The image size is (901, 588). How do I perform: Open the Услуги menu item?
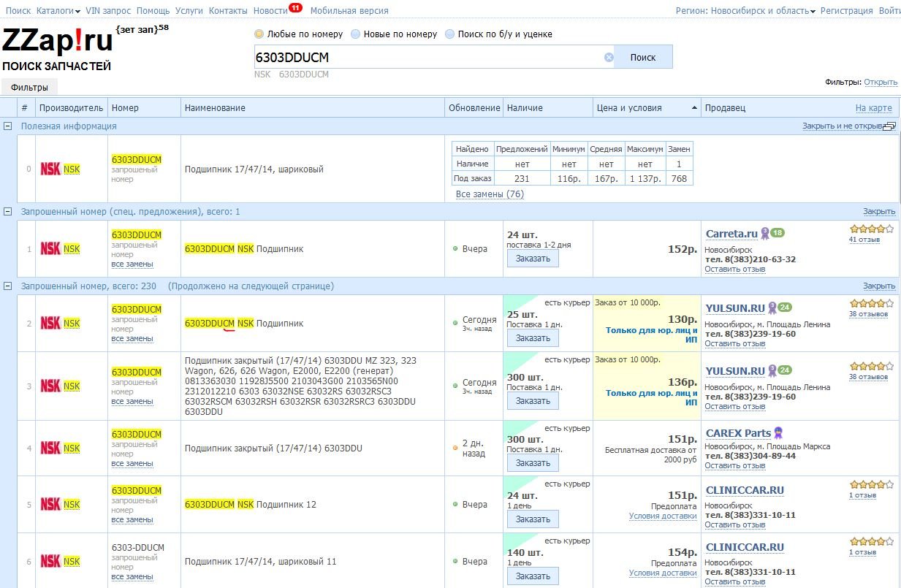(x=189, y=11)
